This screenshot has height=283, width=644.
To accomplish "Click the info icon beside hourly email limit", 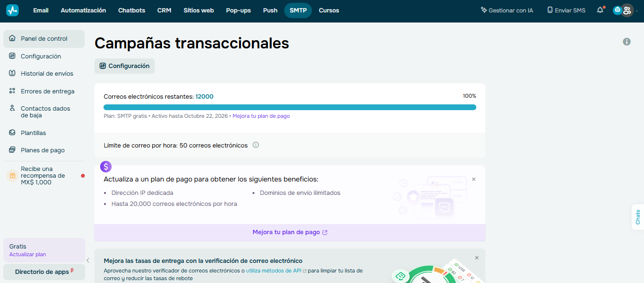I will coord(256,145).
